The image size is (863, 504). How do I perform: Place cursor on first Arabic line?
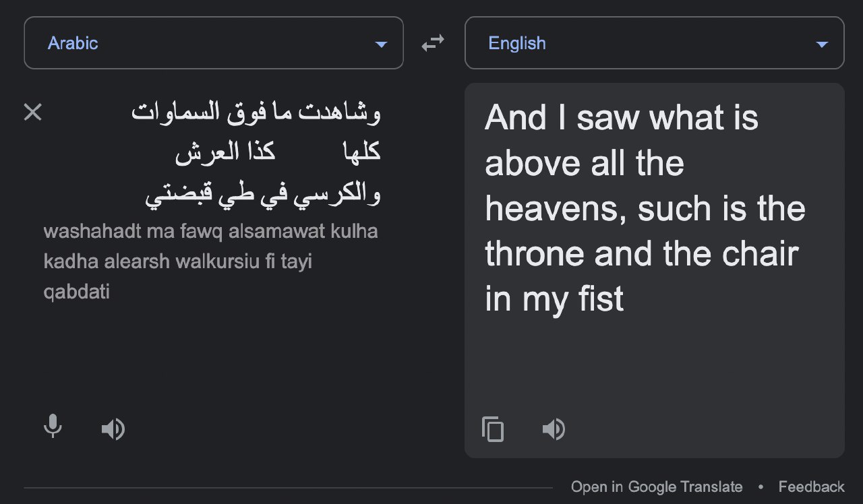256,113
